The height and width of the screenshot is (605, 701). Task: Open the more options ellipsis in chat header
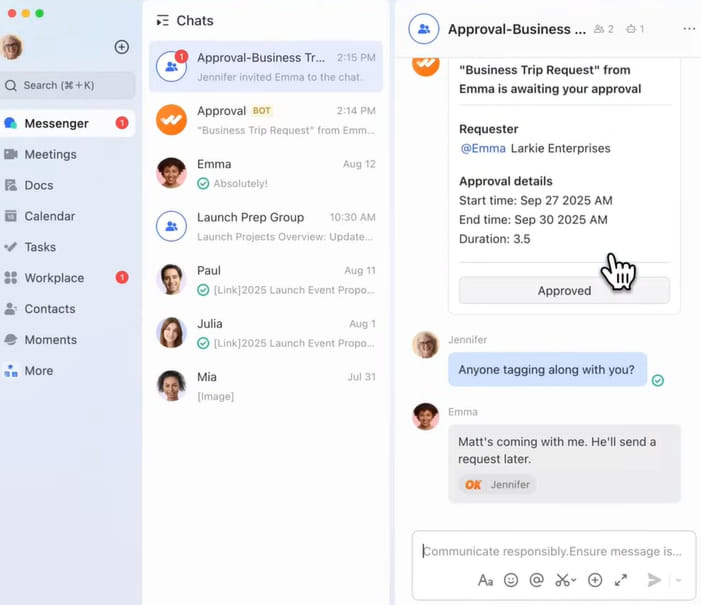(689, 29)
